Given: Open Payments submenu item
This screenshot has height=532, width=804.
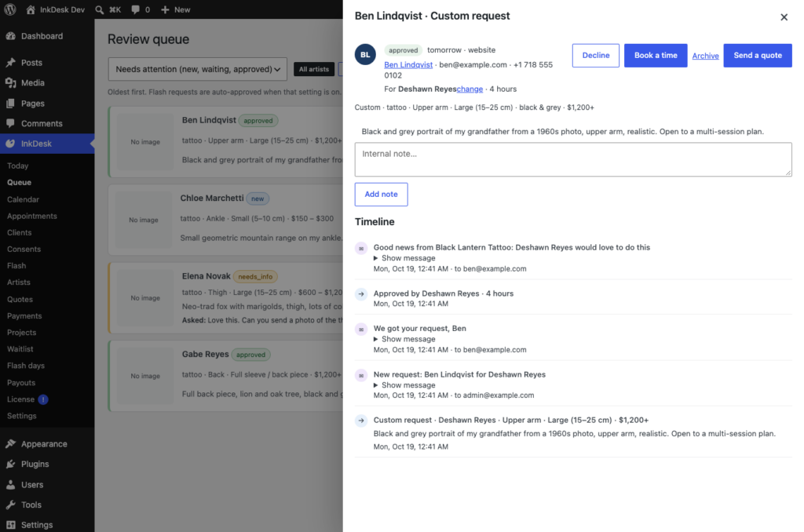Looking at the screenshot, I should point(24,316).
